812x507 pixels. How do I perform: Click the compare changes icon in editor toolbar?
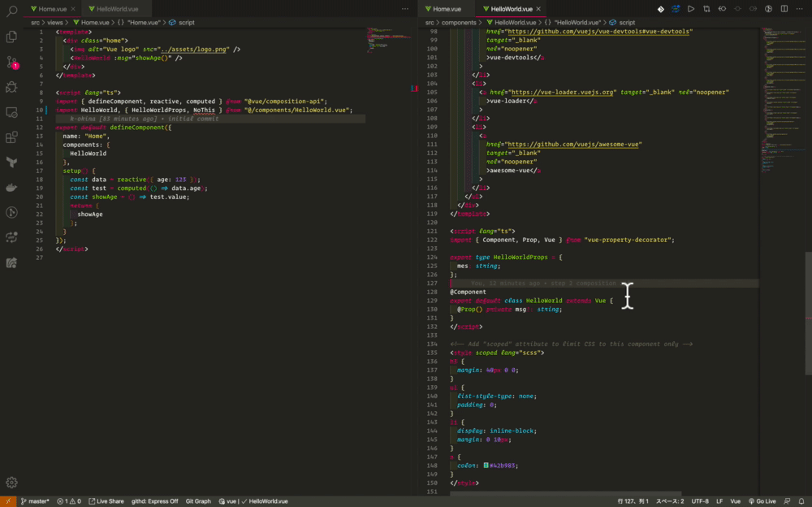click(706, 9)
